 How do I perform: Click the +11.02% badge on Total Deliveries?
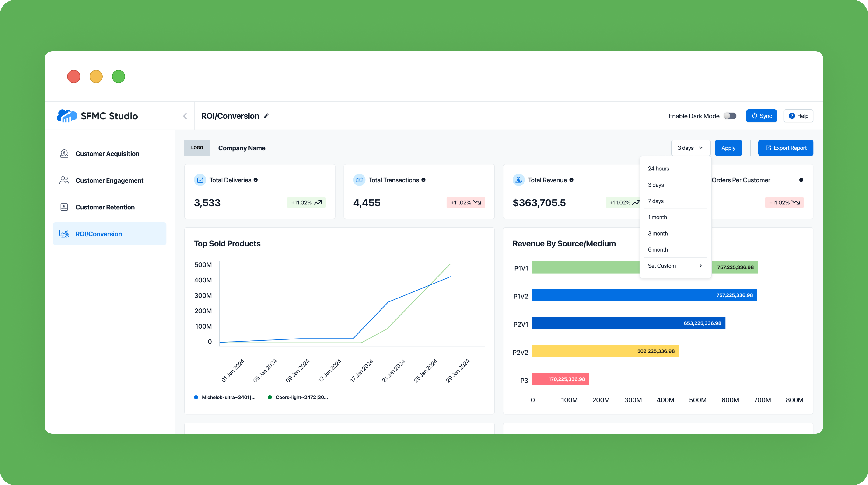[306, 202]
